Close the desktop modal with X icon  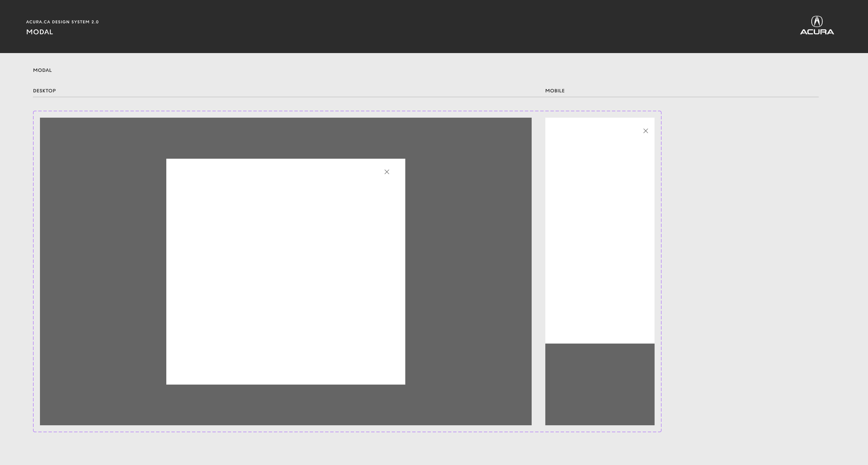click(x=387, y=172)
